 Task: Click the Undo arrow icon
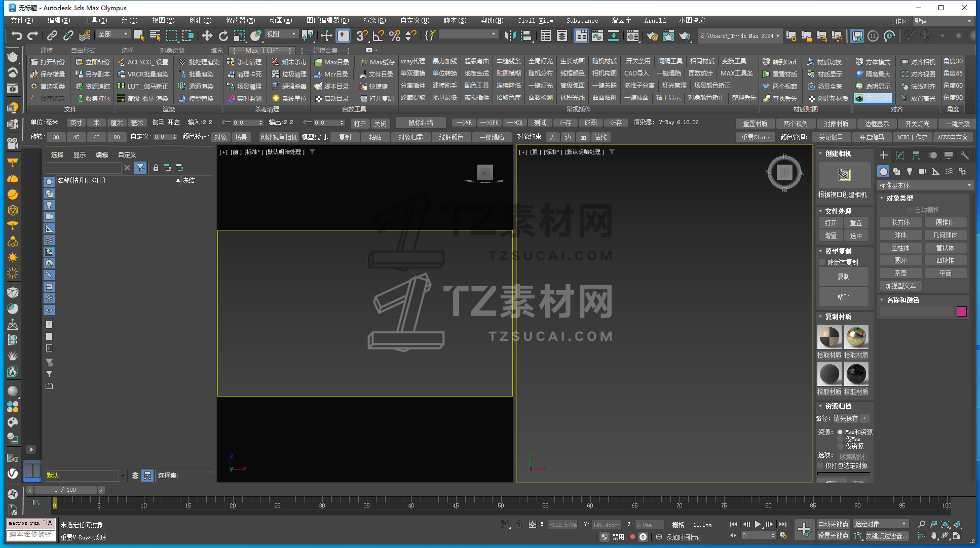17,35
